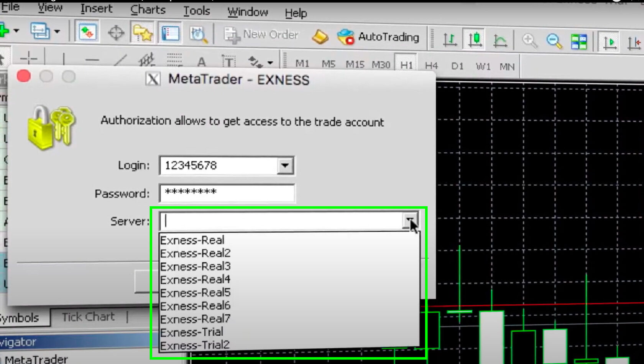
Task: Open the Login history dropdown
Action: (284, 166)
